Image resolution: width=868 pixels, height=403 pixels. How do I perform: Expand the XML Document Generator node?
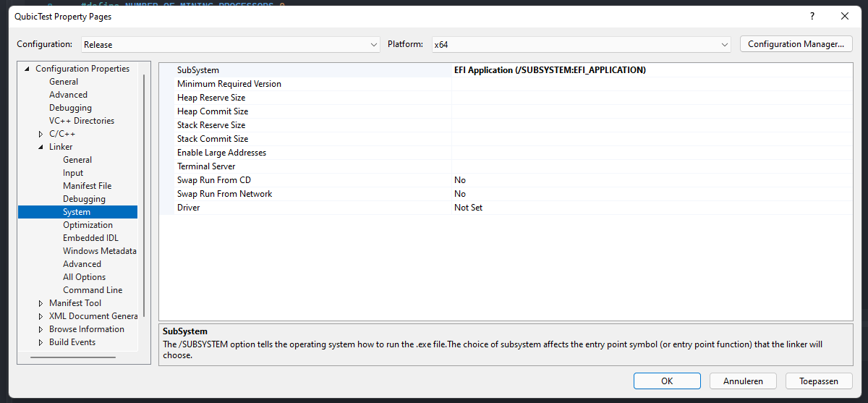(41, 316)
